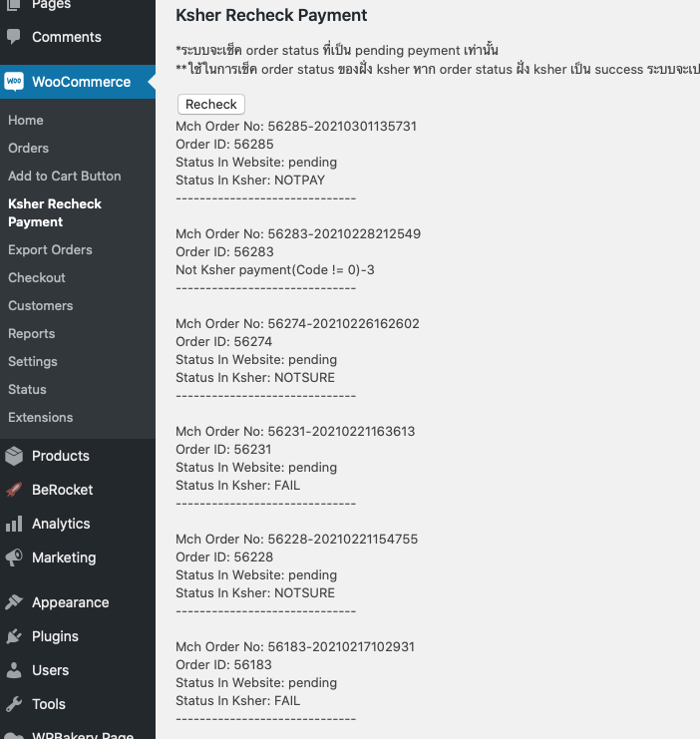Click FAIL status under order 56231
The width and height of the screenshot is (700, 739).
point(237,485)
